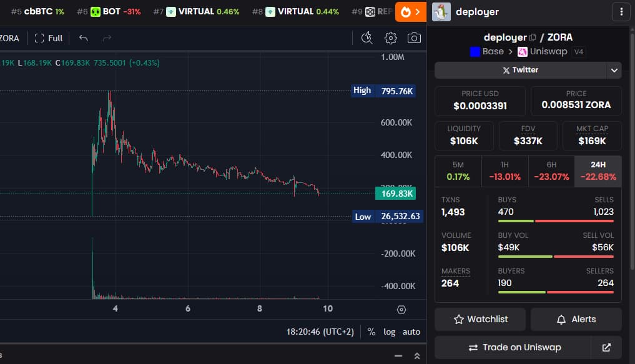Toggle log scale on the chart
Image resolution: width=635 pixels, height=364 pixels.
pyautogui.click(x=389, y=332)
